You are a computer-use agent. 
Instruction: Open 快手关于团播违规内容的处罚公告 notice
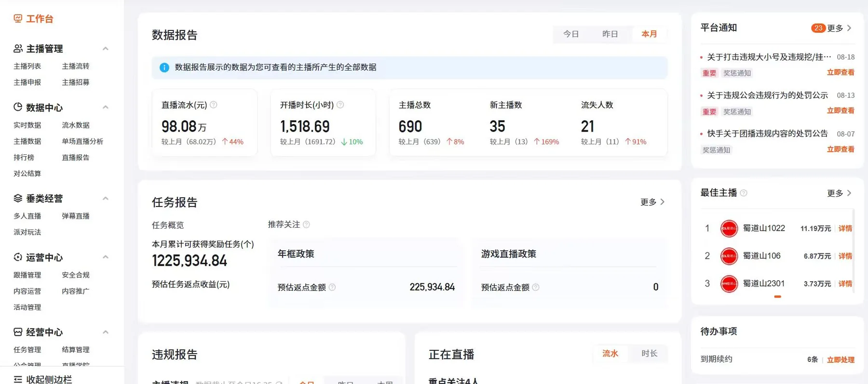click(767, 134)
